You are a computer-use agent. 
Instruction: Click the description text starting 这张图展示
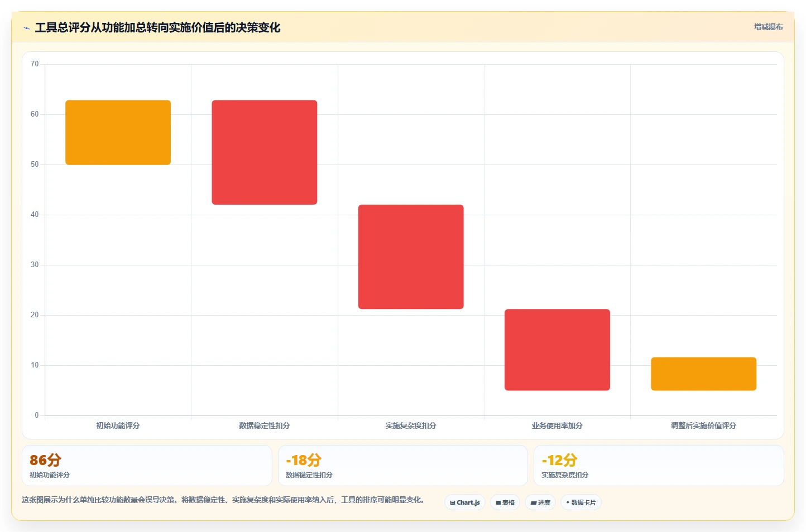tap(223, 500)
